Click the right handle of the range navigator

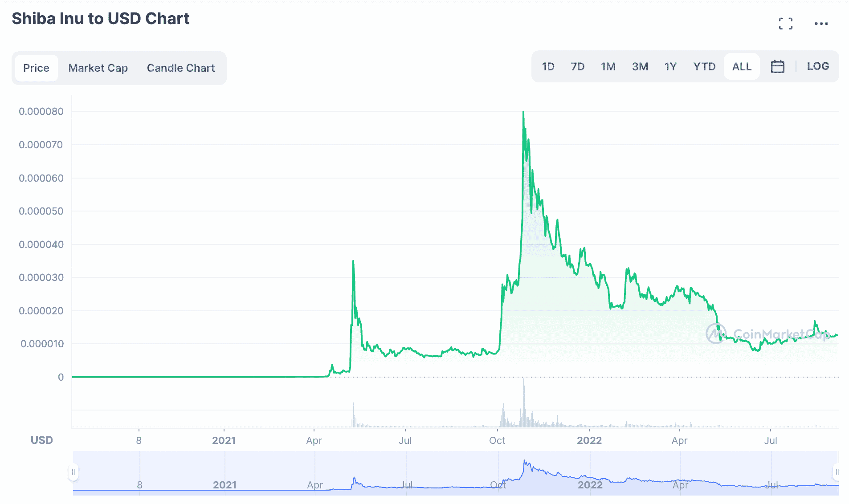[837, 472]
